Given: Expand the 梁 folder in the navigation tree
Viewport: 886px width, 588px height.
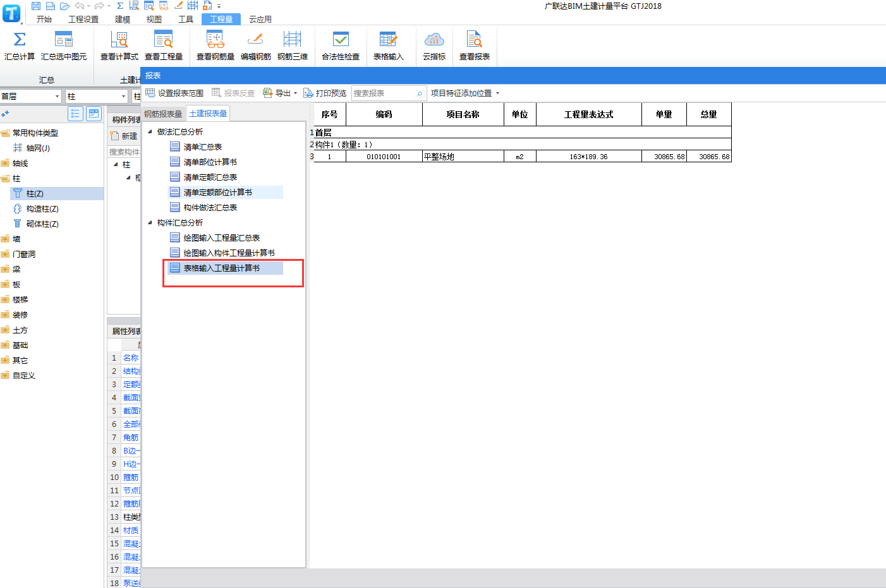Looking at the screenshot, I should coord(6,269).
